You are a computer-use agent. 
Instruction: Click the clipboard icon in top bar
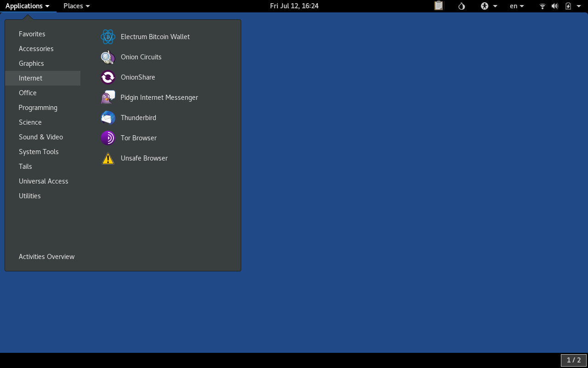coord(439,6)
